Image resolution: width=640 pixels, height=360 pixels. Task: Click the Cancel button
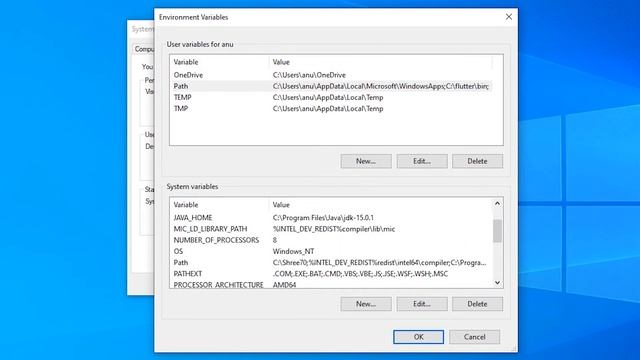click(x=474, y=337)
